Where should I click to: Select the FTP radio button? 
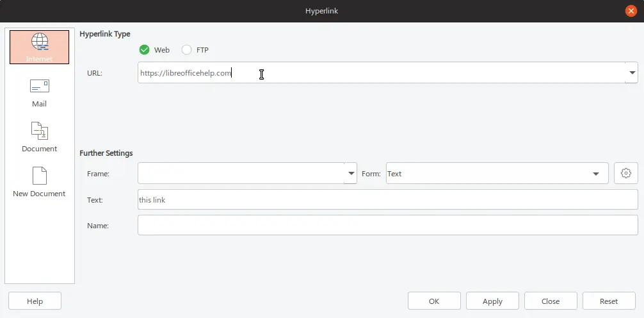187,50
